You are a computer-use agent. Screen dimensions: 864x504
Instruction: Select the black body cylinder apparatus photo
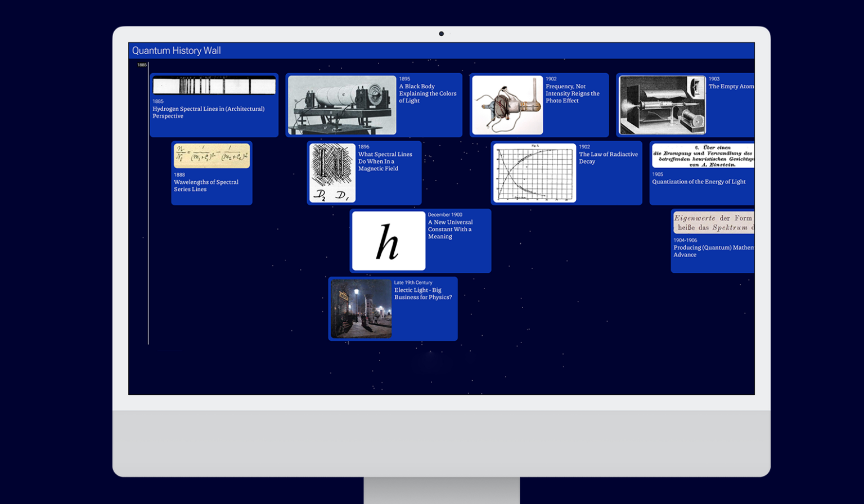(x=342, y=105)
